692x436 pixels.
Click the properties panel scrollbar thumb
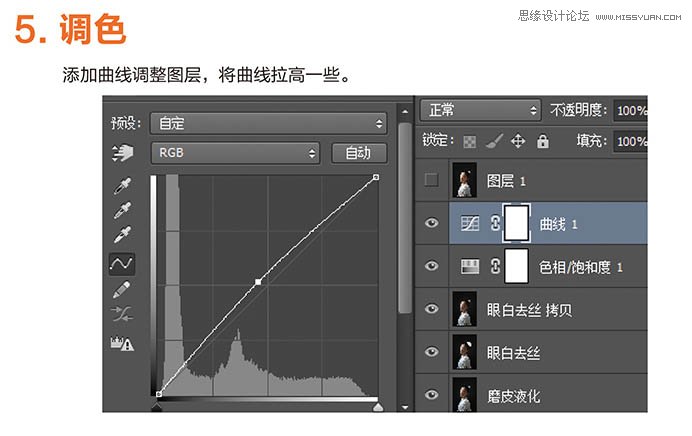[404, 218]
